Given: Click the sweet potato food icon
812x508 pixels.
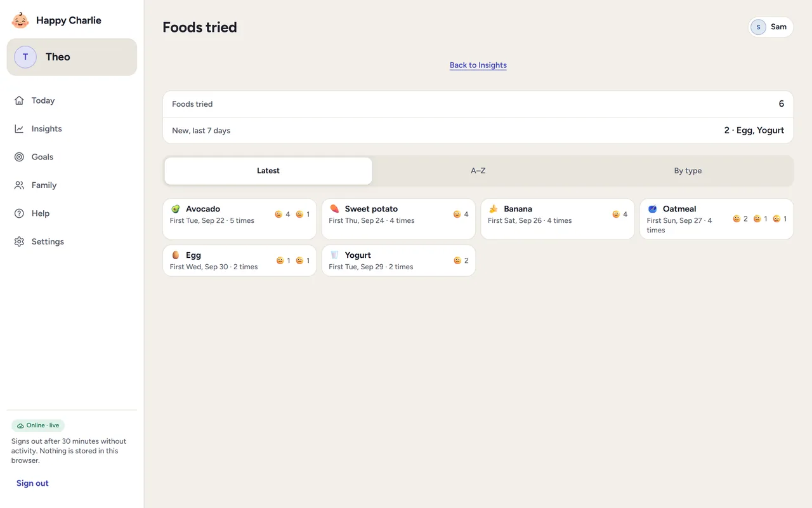Looking at the screenshot, I should click(334, 209).
